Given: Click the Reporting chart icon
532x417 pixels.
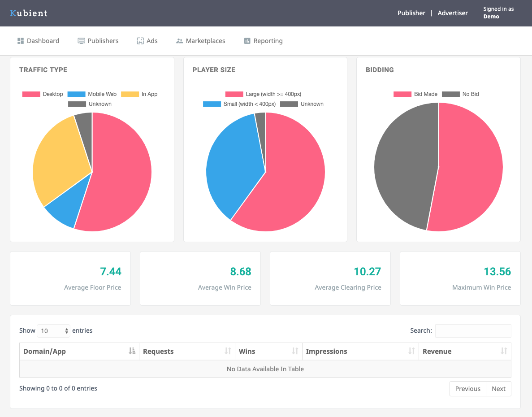Looking at the screenshot, I should coord(247,41).
